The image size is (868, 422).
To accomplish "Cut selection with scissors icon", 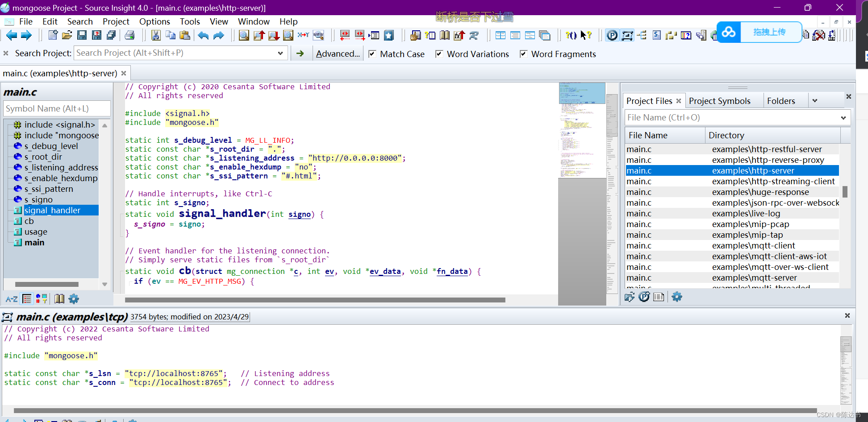I will (156, 35).
